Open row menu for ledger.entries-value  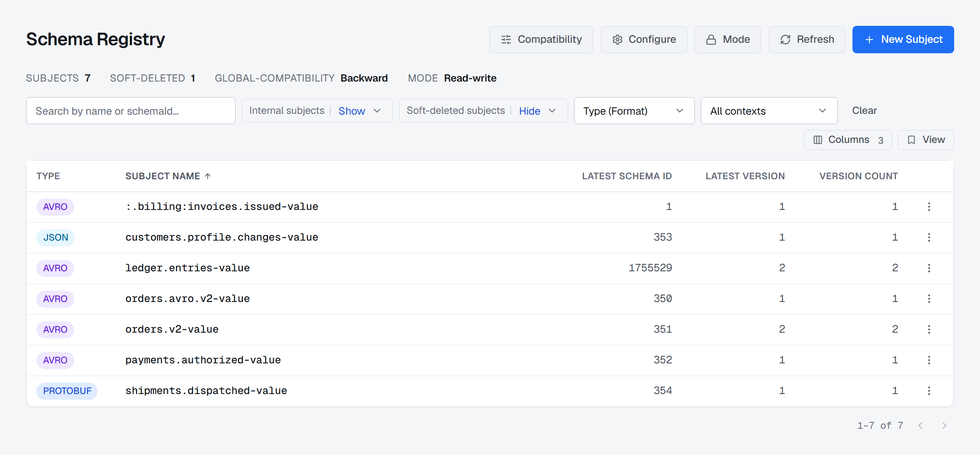coord(929,268)
